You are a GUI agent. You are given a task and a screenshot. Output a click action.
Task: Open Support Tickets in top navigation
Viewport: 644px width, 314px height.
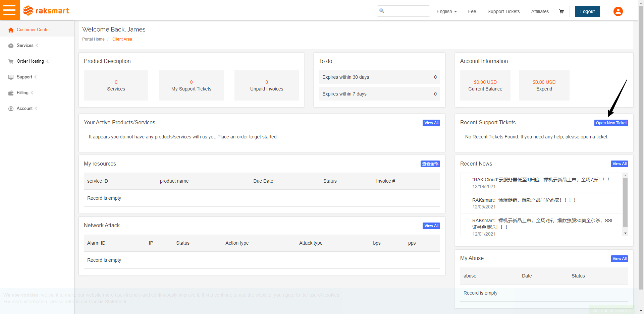click(503, 11)
